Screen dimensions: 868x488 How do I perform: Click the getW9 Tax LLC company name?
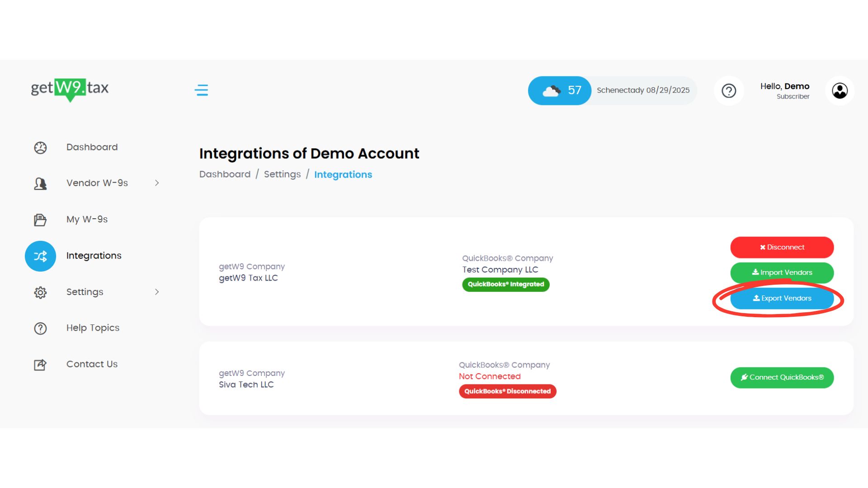point(249,278)
